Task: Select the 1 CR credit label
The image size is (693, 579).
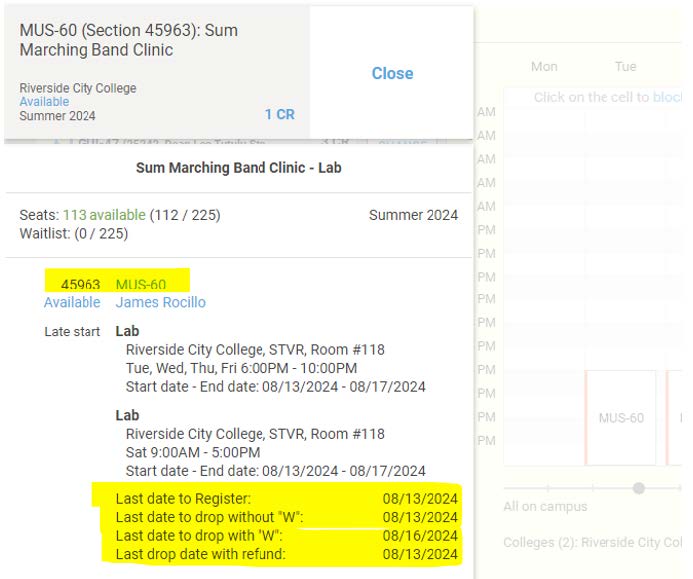Action: pos(279,114)
